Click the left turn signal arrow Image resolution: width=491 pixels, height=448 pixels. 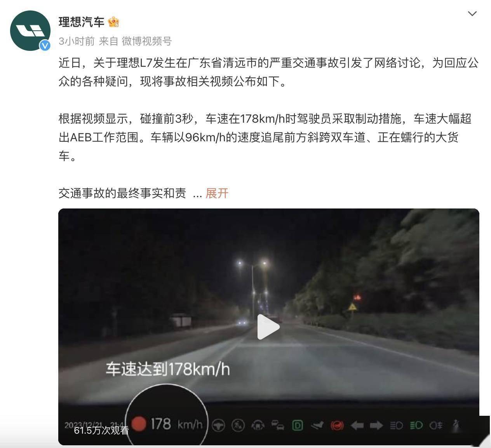point(357,426)
